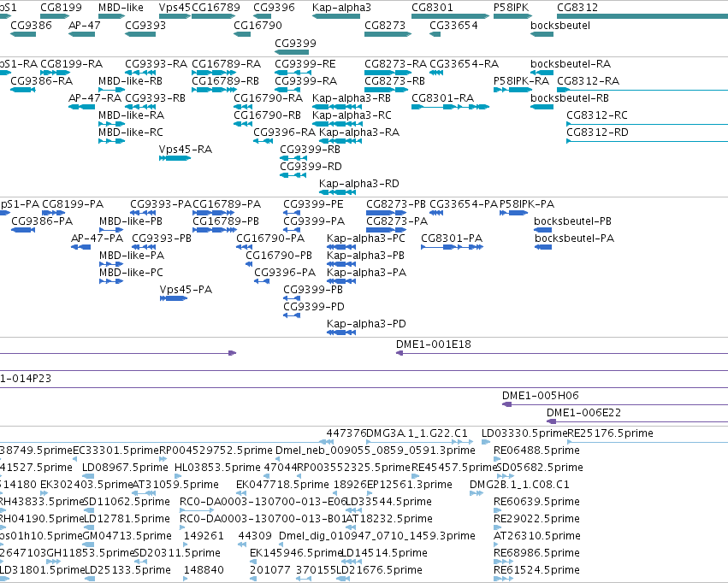Click the MBD-like gene label
Screen dimensions: 728x583
click(x=121, y=8)
